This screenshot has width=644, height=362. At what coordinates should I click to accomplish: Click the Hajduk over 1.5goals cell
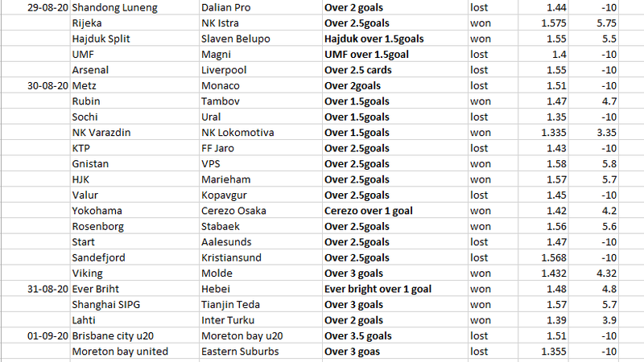(x=394, y=39)
